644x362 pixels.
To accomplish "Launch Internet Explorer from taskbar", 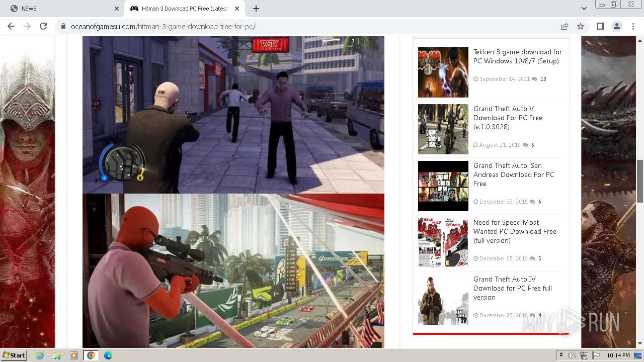I will coord(40,355).
